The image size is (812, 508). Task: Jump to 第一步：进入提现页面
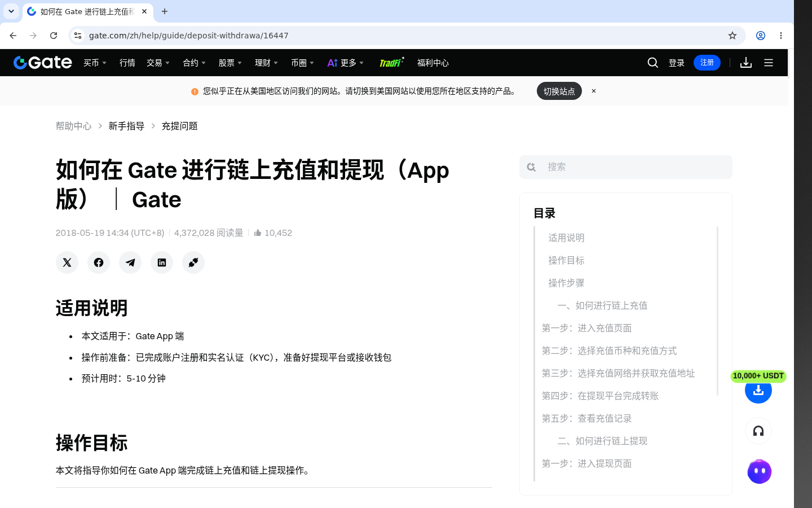(x=586, y=463)
